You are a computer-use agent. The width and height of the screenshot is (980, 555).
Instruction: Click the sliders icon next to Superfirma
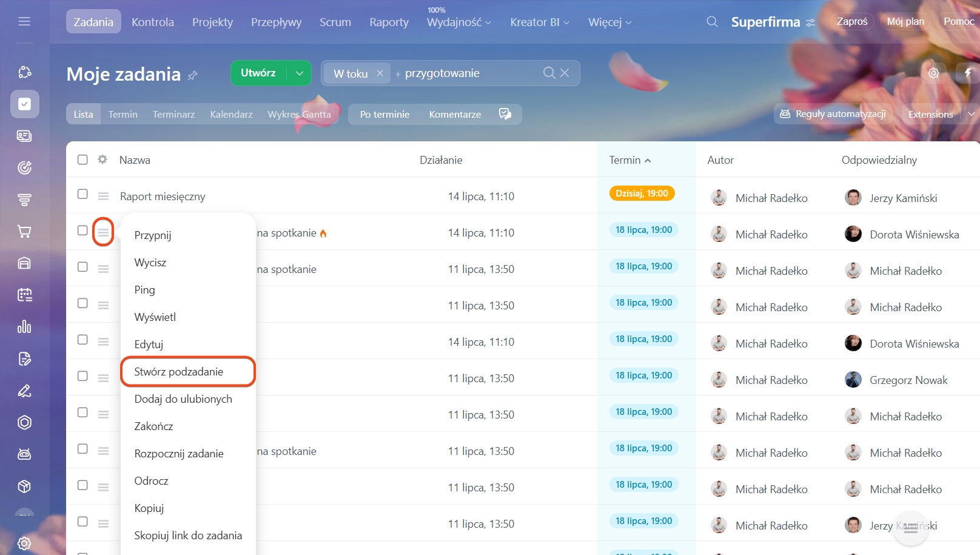(x=811, y=23)
